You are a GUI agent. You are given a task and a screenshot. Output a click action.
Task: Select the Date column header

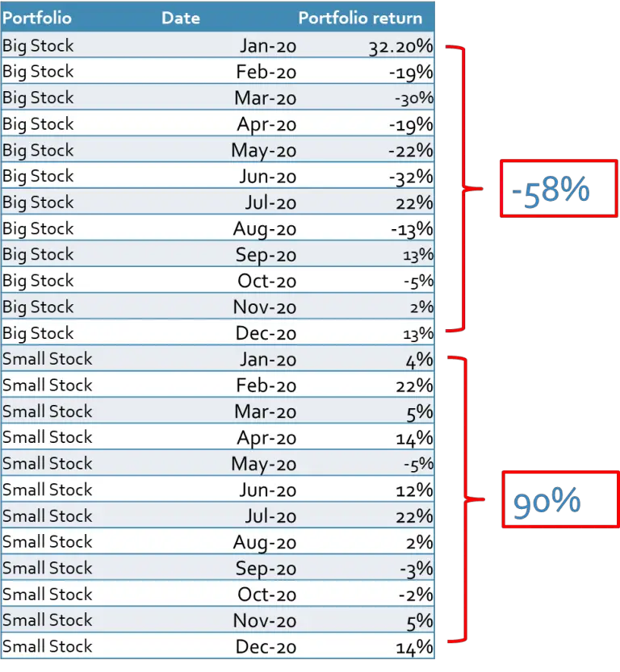pos(181,17)
